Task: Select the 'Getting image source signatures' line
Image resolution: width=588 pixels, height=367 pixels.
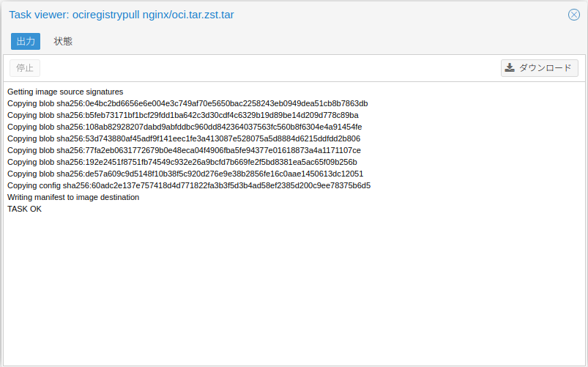Action: click(x=65, y=92)
